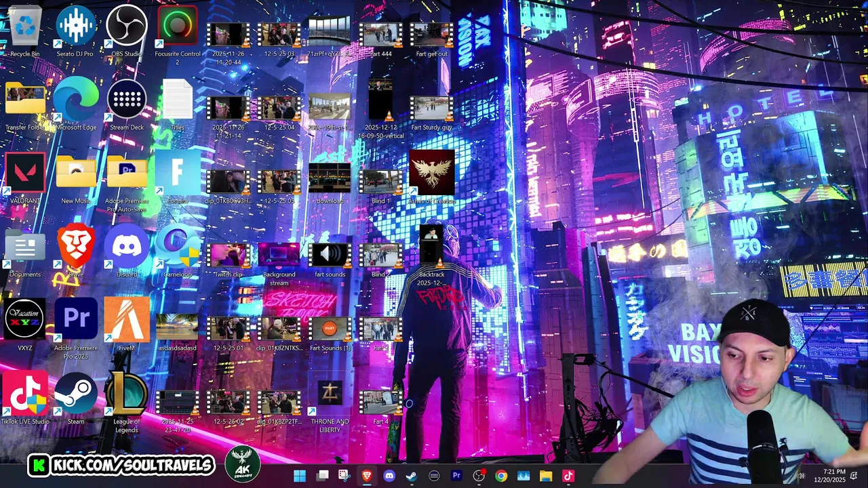
Task: Select the Focusrite Control 2 shortcut
Action: coord(177,35)
